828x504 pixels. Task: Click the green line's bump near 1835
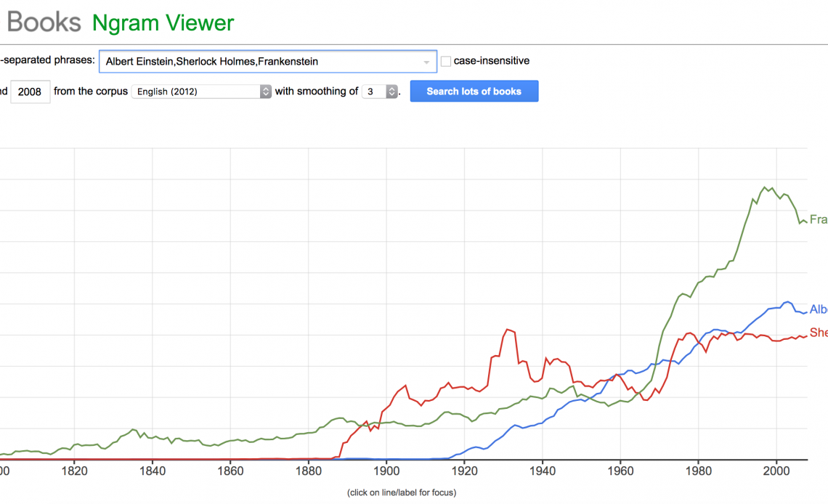pos(133,429)
